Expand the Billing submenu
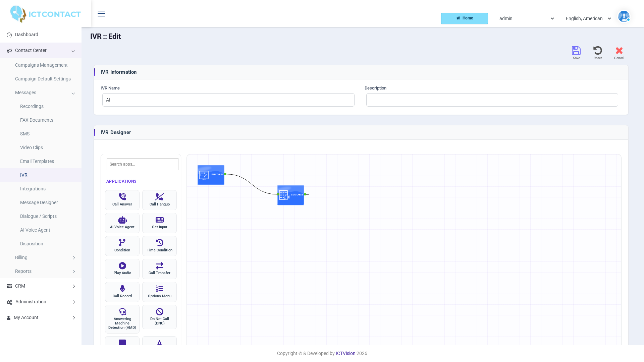Viewport: 644px width, 362px height. pyautogui.click(x=41, y=258)
